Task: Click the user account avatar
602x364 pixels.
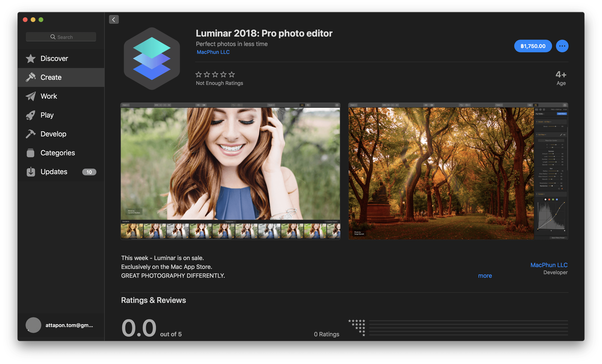Action: (33, 325)
